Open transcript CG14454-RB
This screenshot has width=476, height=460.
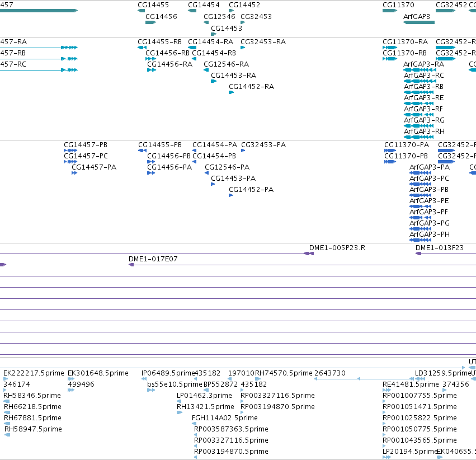pos(214,53)
